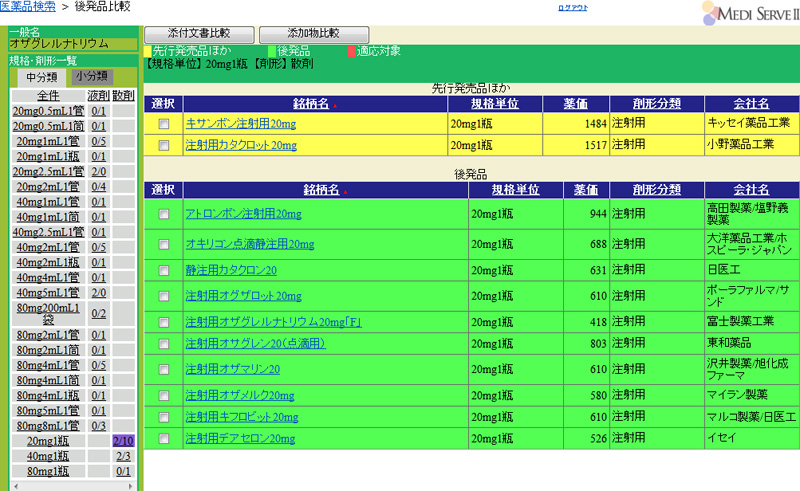Sort 後発品 table by 薬価
Image resolution: width=800 pixels, height=491 pixels.
coord(586,190)
